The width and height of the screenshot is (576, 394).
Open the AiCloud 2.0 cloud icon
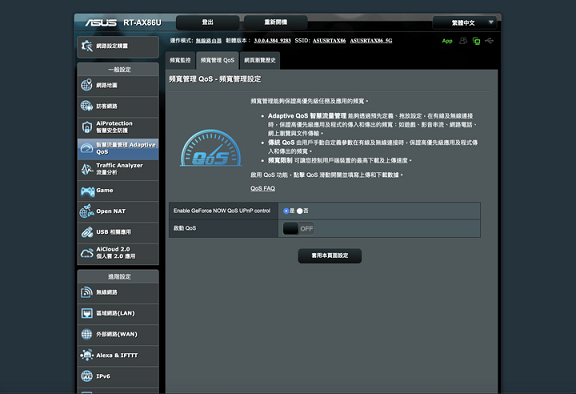[x=87, y=253]
